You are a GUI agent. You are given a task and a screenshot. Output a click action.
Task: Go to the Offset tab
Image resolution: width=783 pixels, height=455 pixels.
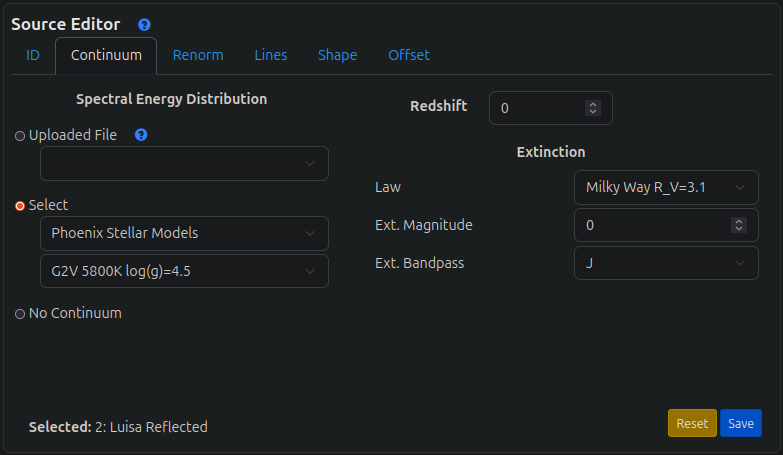409,55
